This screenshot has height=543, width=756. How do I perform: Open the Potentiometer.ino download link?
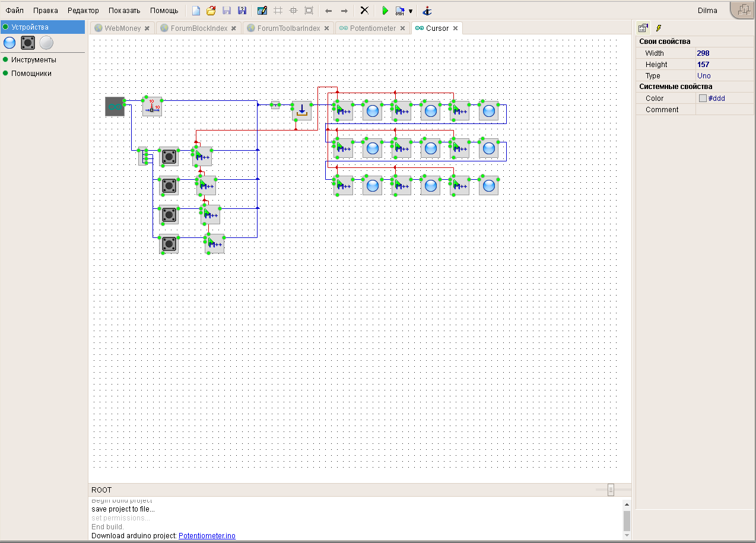click(x=207, y=536)
